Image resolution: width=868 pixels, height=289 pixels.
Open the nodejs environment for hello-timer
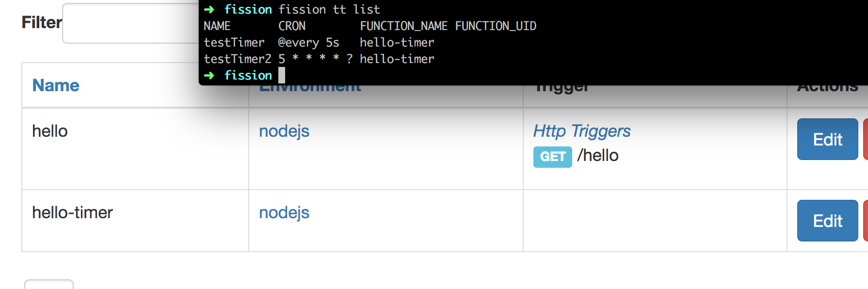[284, 212]
